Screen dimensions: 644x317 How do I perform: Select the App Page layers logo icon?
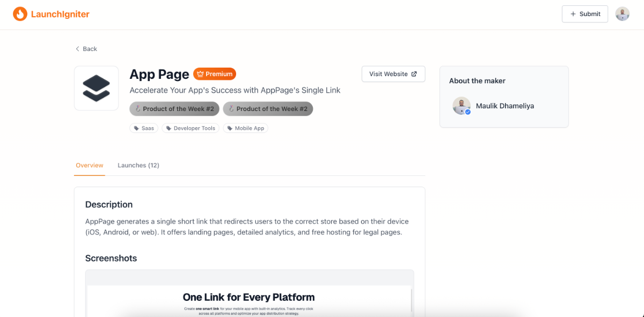96,88
